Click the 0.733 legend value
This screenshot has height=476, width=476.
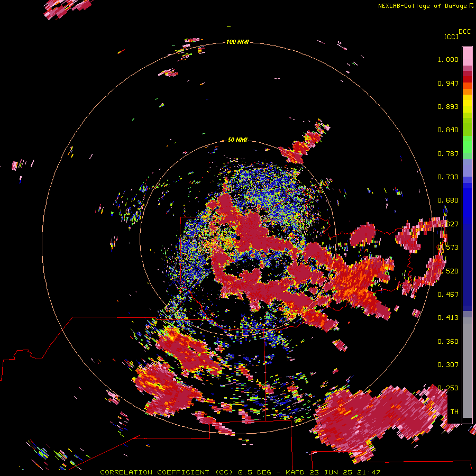pyautogui.click(x=448, y=177)
